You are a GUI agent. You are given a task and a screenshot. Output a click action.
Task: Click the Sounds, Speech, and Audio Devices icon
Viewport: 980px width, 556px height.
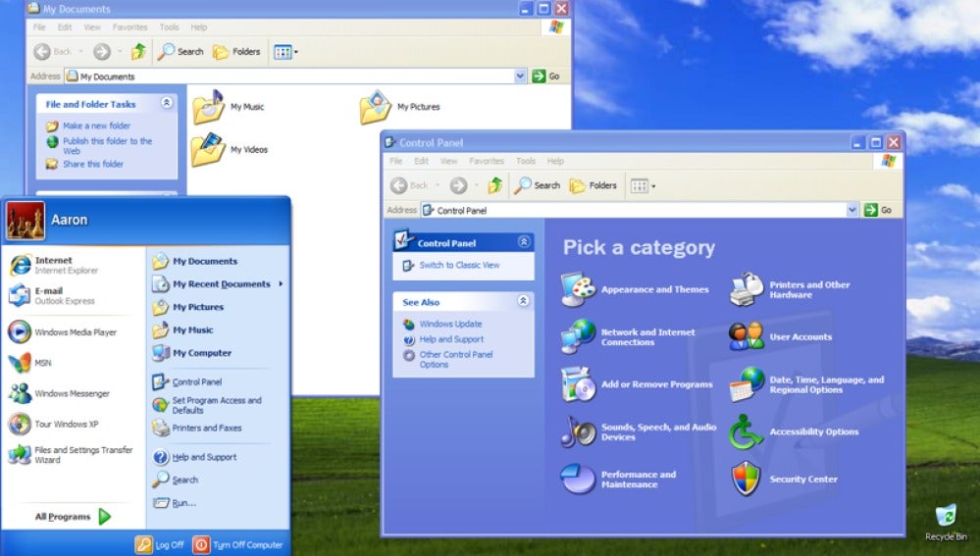578,431
